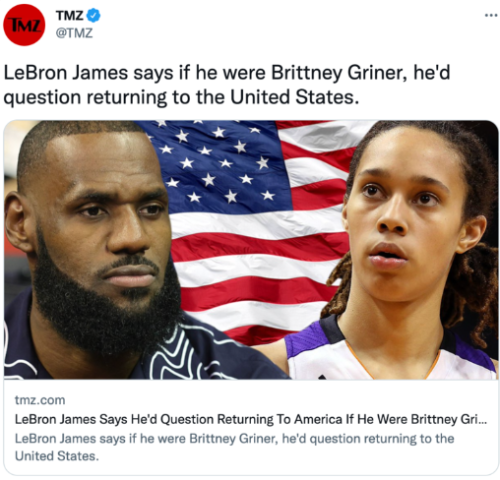500x480 pixels.
Task: Click "United States." on card's last line
Action: pyautogui.click(x=57, y=456)
